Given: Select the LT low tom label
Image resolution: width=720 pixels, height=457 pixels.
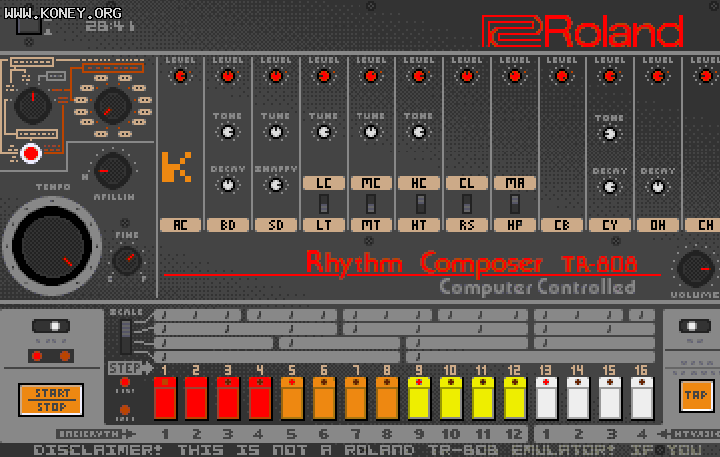Looking at the screenshot, I should pos(324,225).
